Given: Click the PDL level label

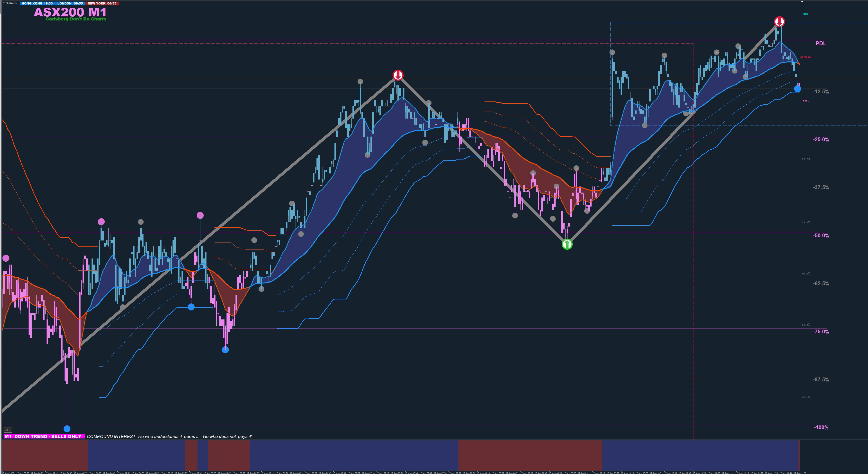Looking at the screenshot, I should point(821,43).
